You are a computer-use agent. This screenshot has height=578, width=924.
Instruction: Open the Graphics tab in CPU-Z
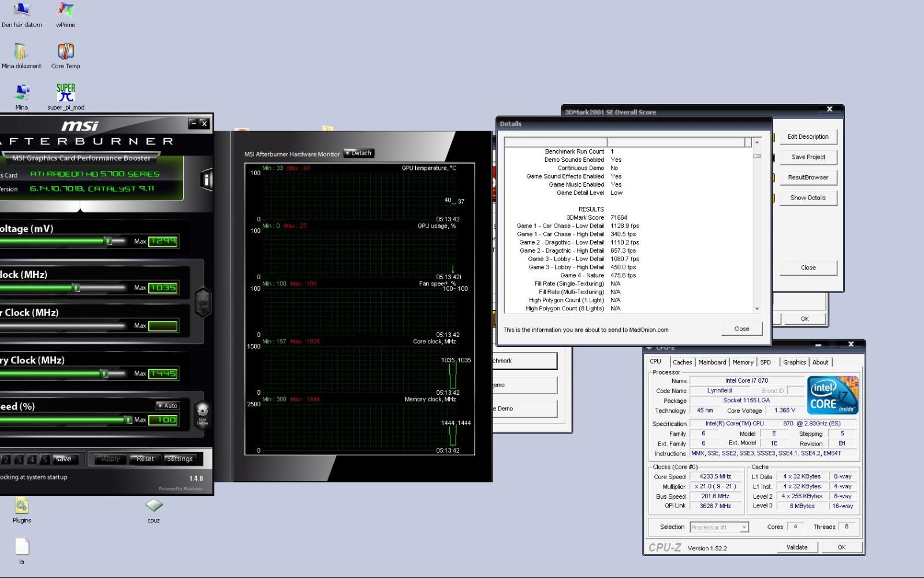click(x=794, y=362)
